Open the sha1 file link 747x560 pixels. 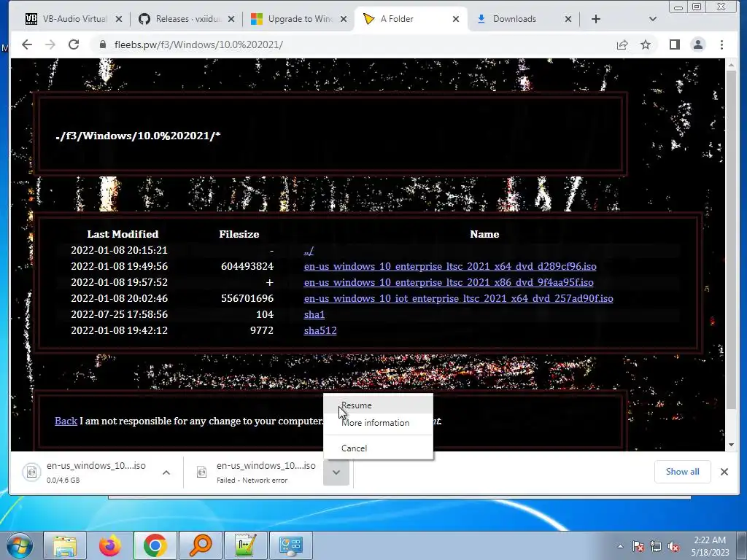[x=314, y=315]
